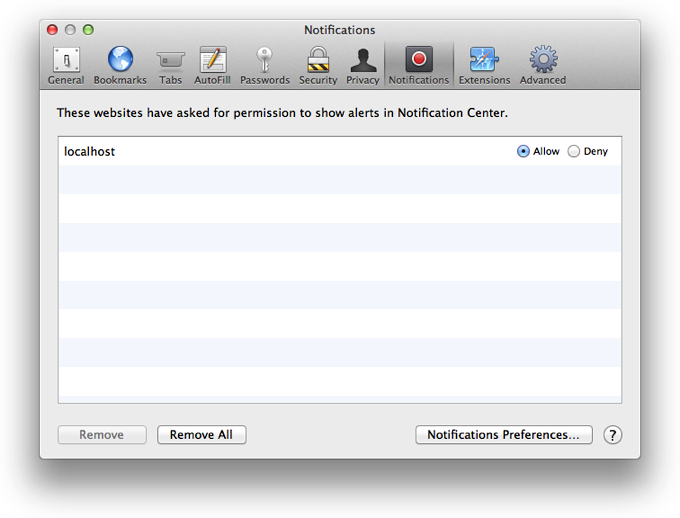Click the Remove All button

201,435
